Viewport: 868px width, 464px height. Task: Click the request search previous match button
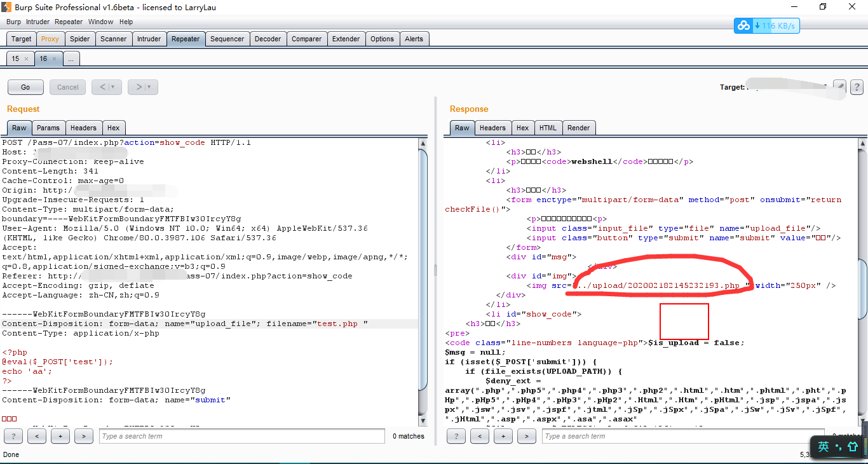click(36, 436)
